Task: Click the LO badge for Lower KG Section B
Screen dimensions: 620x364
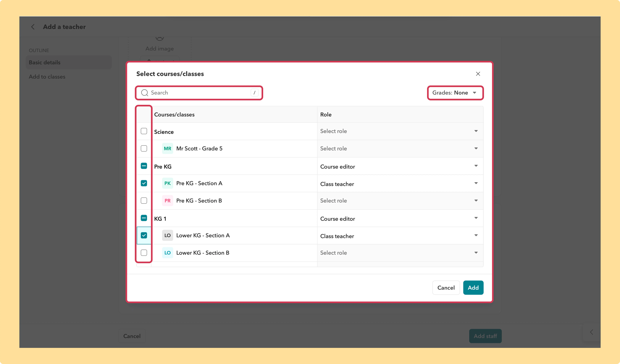Action: (x=167, y=253)
